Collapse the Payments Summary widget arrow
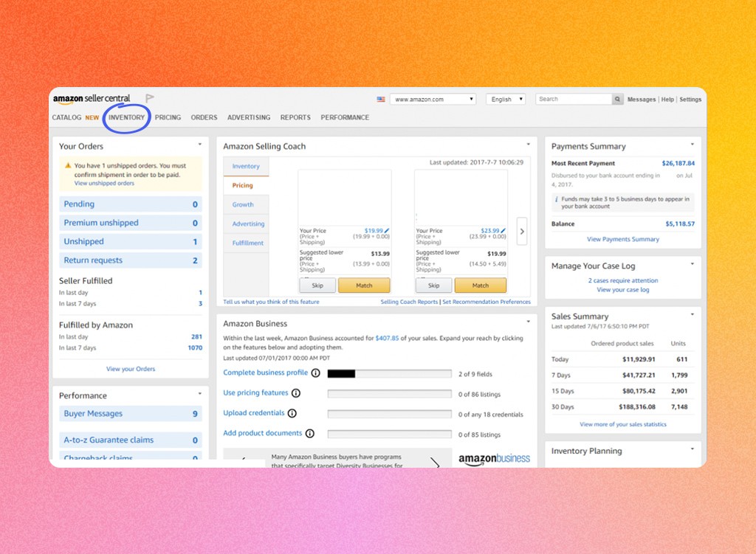 (x=693, y=145)
